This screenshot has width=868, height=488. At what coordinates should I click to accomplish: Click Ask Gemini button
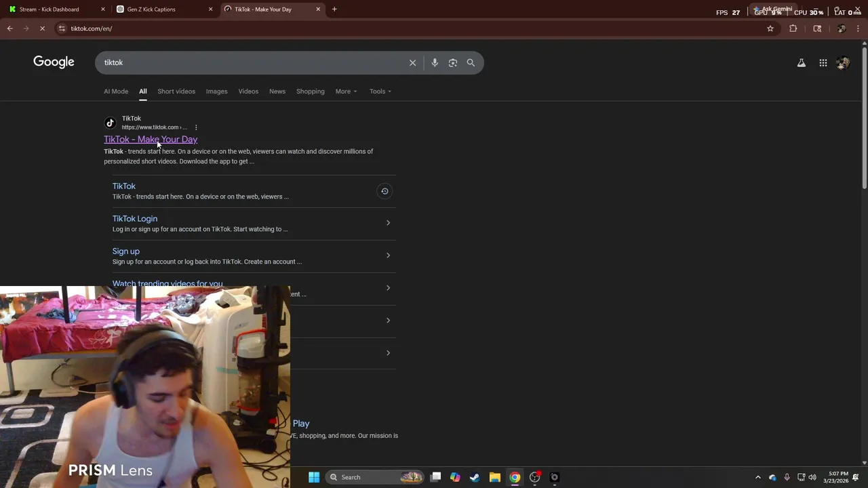coord(772,9)
